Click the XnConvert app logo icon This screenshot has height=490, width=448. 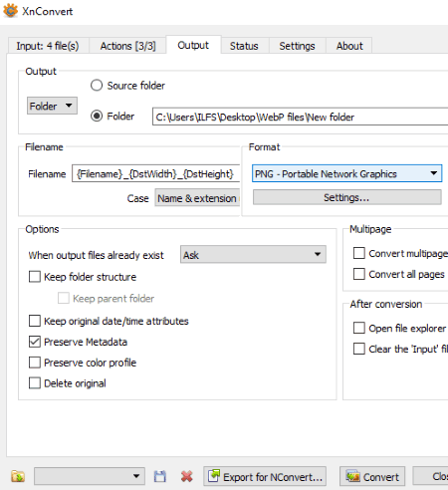pos(10,11)
